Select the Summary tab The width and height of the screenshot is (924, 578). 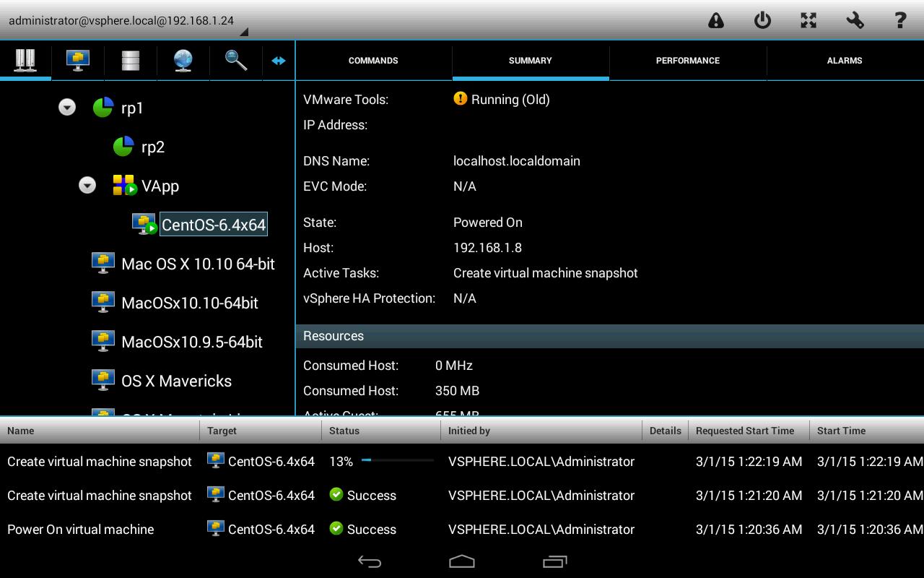531,61
